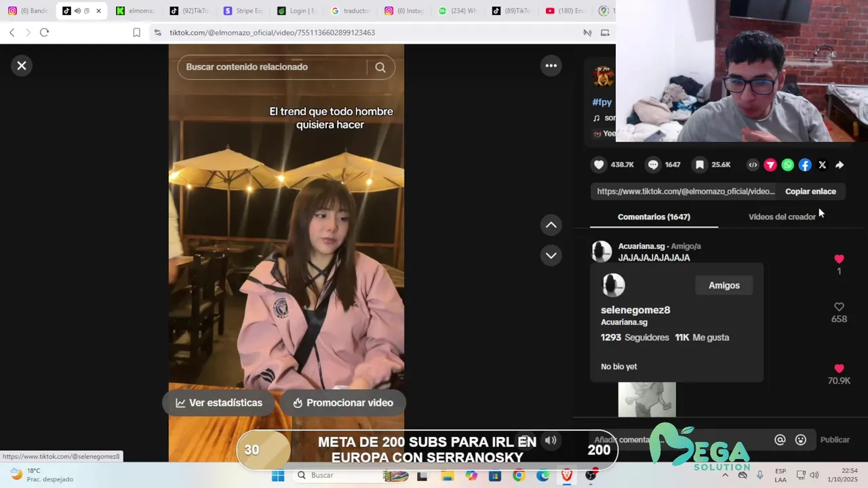The image size is (868, 488).
Task: Click the 'Amigos' button in profile card
Action: click(724, 285)
